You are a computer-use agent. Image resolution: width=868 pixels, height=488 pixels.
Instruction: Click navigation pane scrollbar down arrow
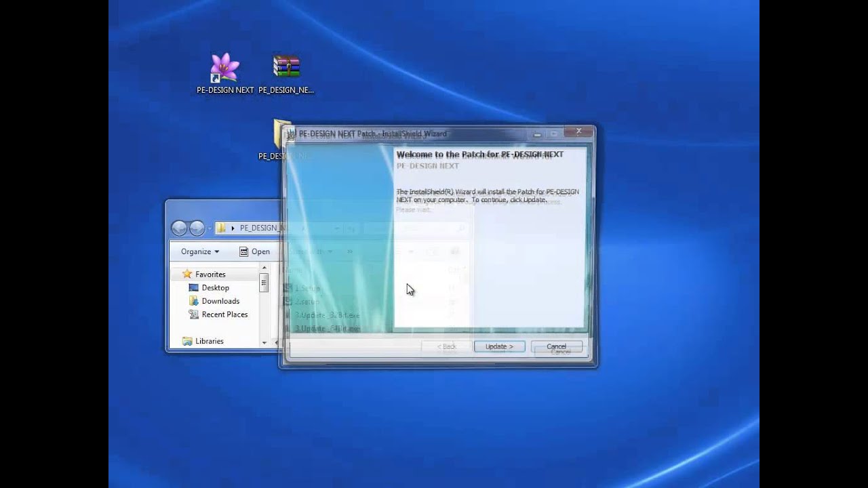(264, 343)
